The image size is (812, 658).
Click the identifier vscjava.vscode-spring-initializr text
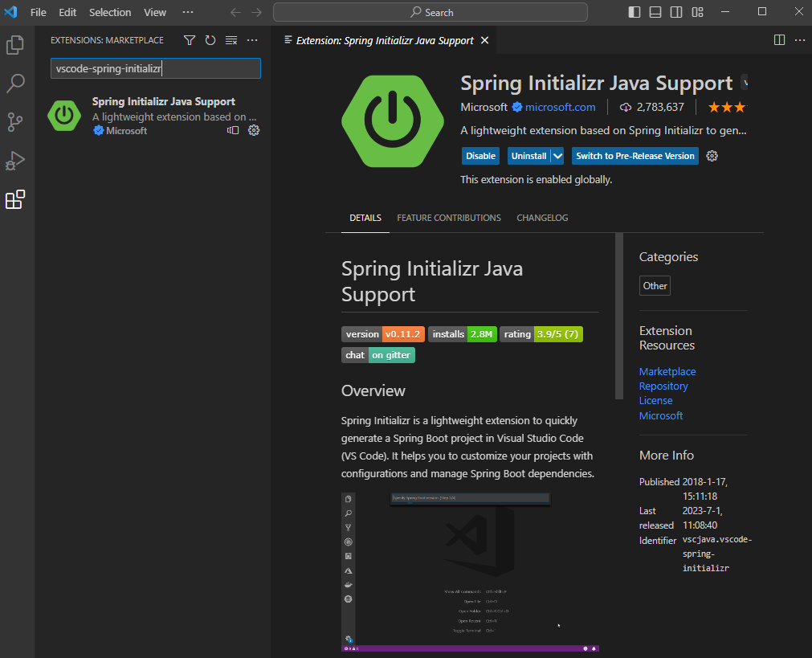pos(716,554)
